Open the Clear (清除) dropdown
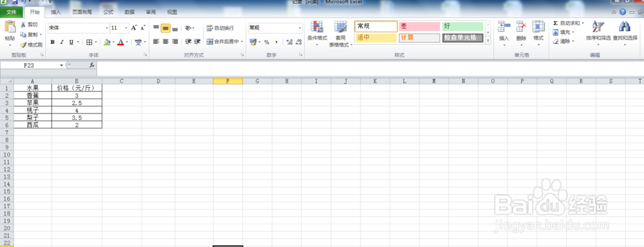Viewport: 644px width, 247px height. click(563, 41)
